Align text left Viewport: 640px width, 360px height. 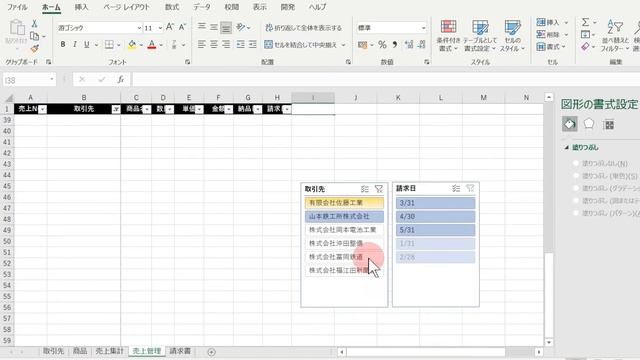[202, 44]
